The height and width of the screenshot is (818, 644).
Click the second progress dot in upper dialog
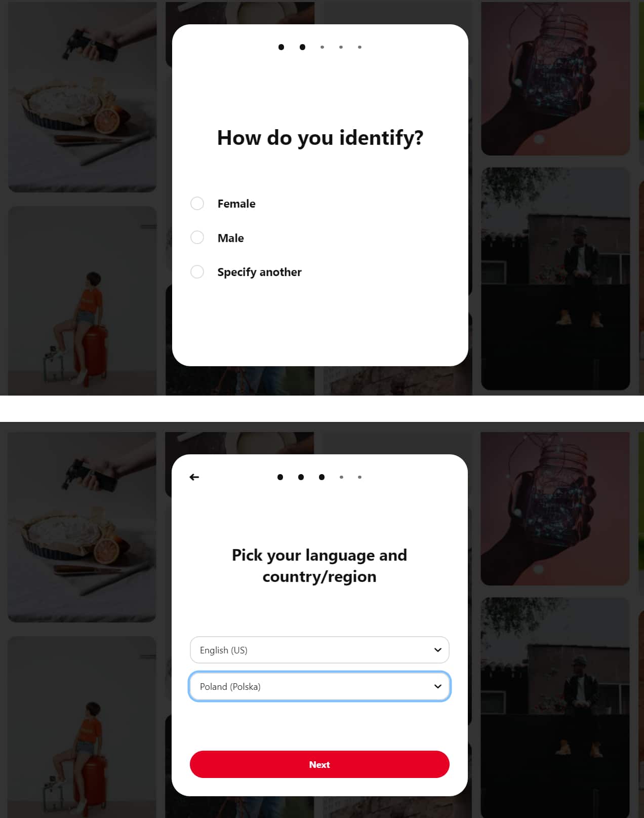(302, 47)
